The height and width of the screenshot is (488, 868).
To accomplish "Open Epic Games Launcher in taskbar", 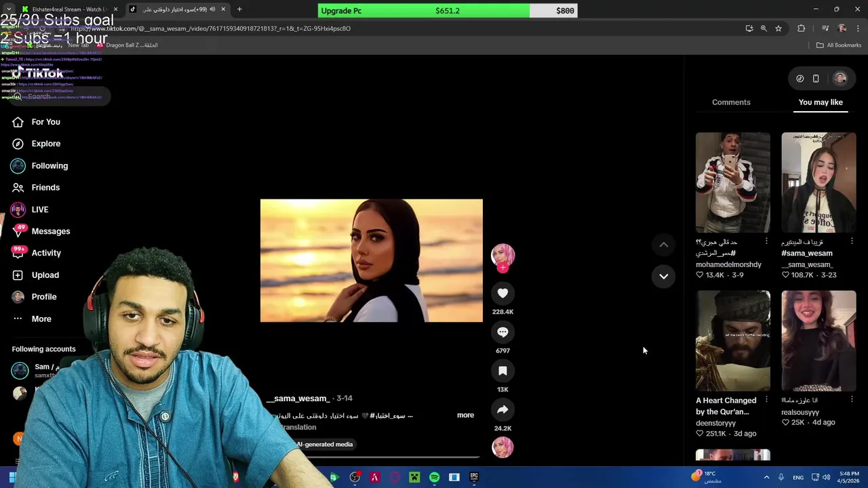I will click(474, 477).
